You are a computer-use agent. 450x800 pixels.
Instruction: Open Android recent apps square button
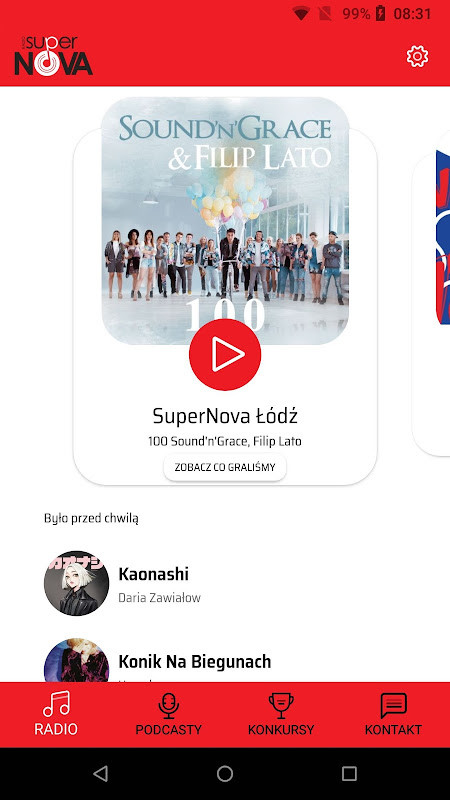click(349, 774)
